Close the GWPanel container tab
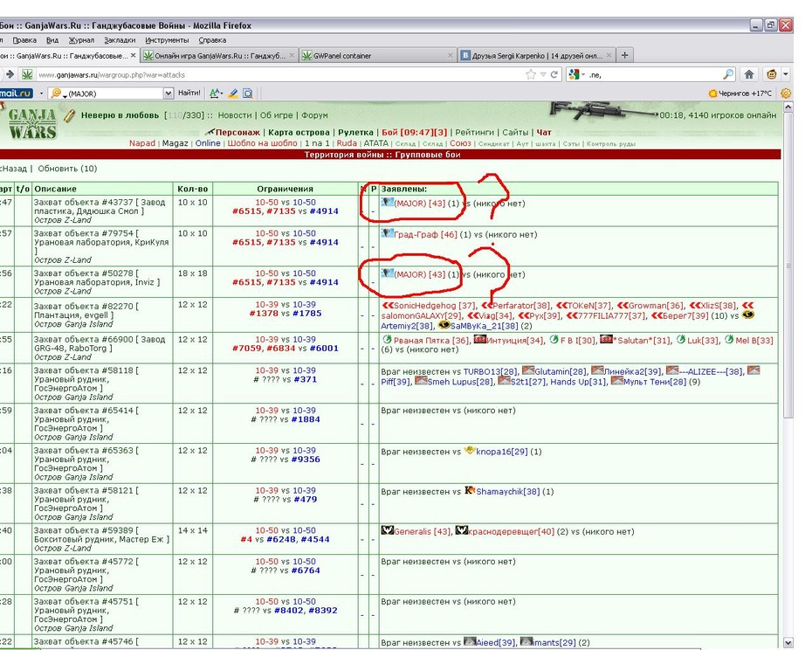 click(450, 55)
